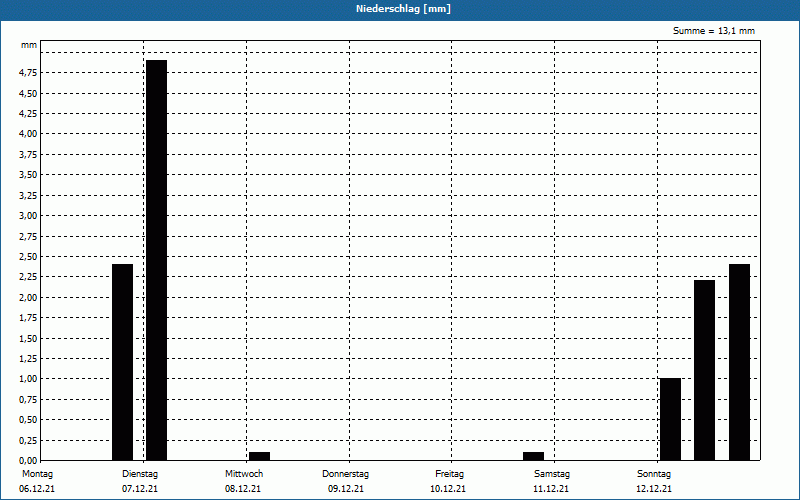800x500 pixels.
Task: Click the 0,25 y-axis value
Action: coord(28,440)
